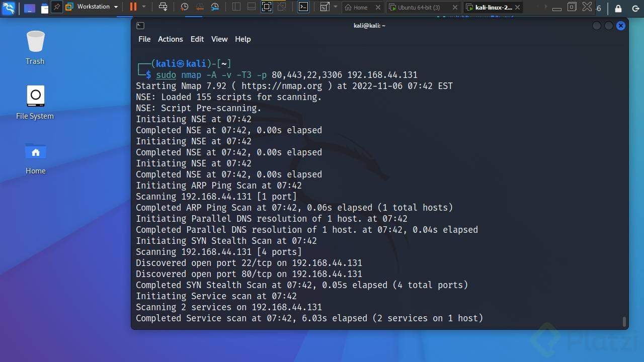Image resolution: width=644 pixels, height=362 pixels.
Task: Take a snapshot of the virtual machine
Action: point(183,7)
